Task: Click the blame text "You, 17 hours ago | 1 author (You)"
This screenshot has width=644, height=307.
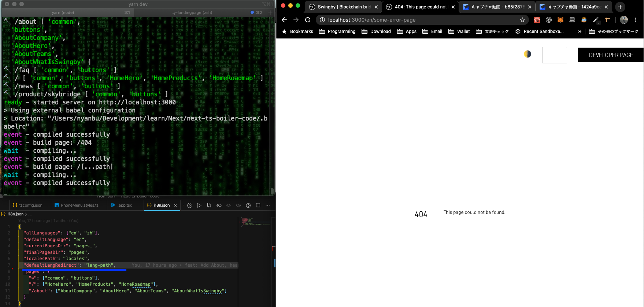Action: (x=48, y=221)
